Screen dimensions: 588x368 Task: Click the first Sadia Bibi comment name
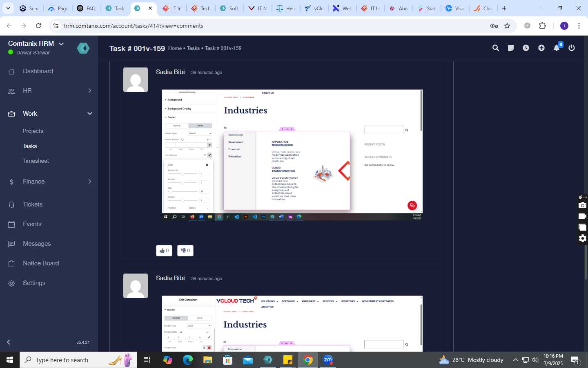point(170,72)
